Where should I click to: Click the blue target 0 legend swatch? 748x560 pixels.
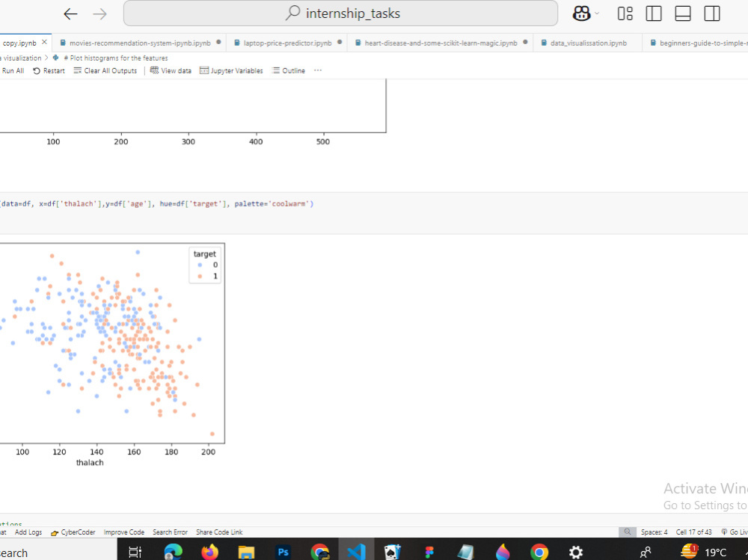click(200, 265)
